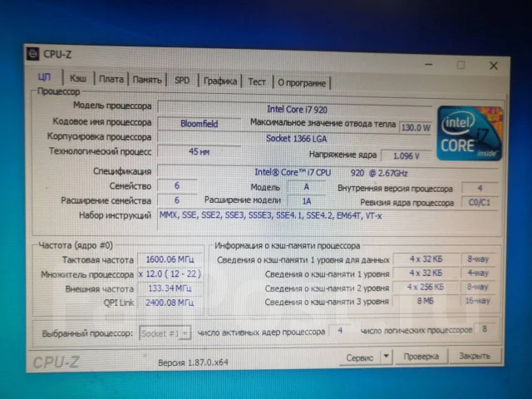Click the 1A extended model value
Screen dimensions: 532x399
[307, 201]
